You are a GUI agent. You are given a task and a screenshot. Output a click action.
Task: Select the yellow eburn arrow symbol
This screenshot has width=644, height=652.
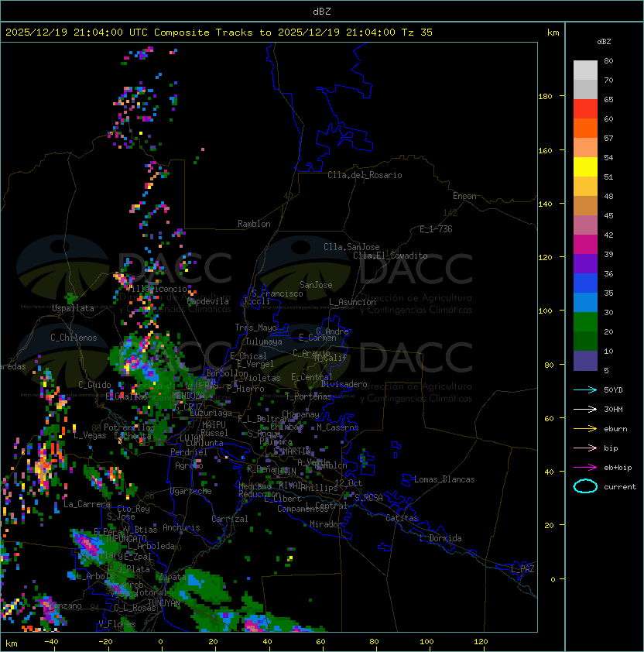point(585,429)
